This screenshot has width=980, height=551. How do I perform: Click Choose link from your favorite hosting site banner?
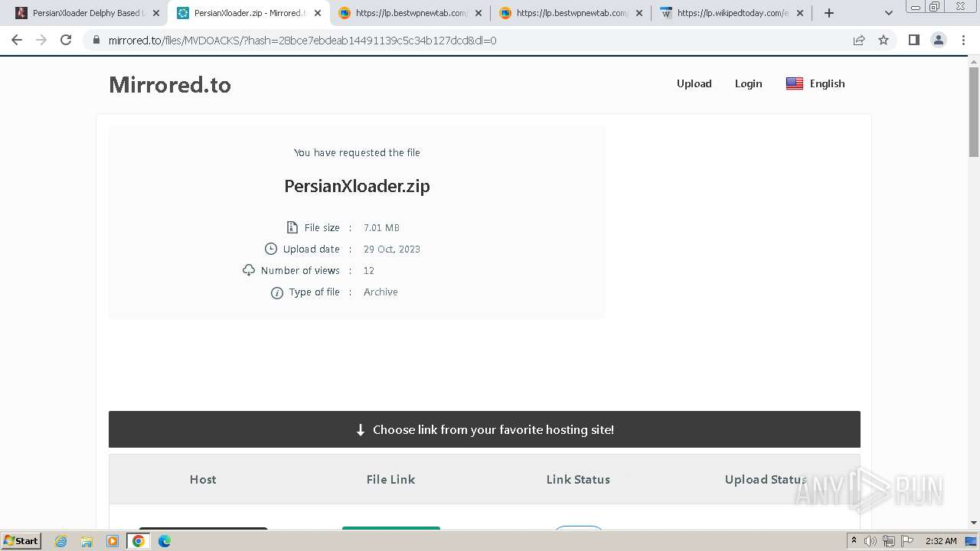pyautogui.click(x=485, y=429)
